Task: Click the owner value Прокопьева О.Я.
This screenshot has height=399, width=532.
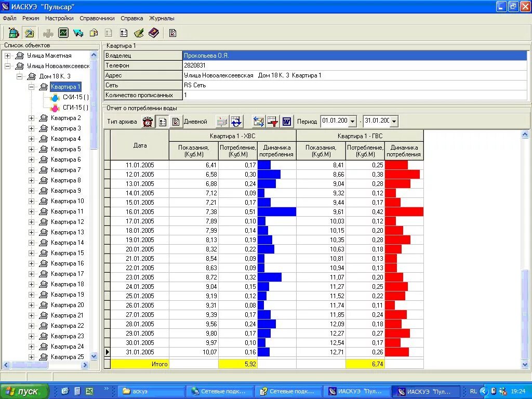Action: [x=355, y=55]
